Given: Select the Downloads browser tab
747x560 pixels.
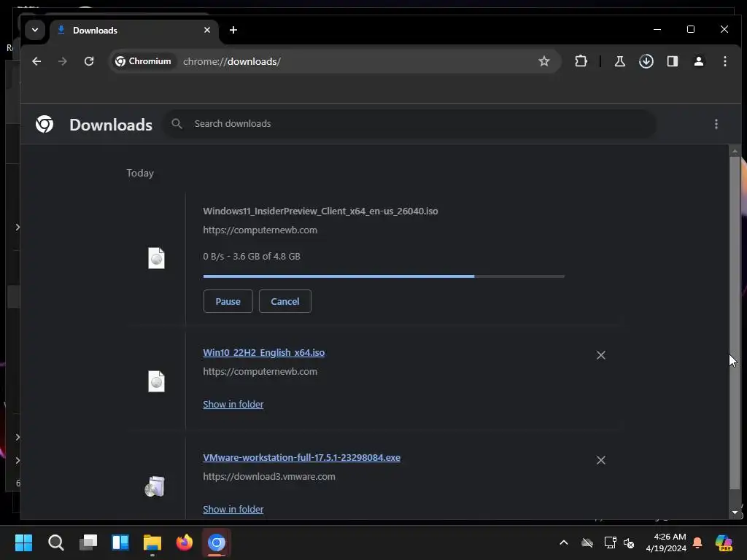Looking at the screenshot, I should [x=133, y=31].
